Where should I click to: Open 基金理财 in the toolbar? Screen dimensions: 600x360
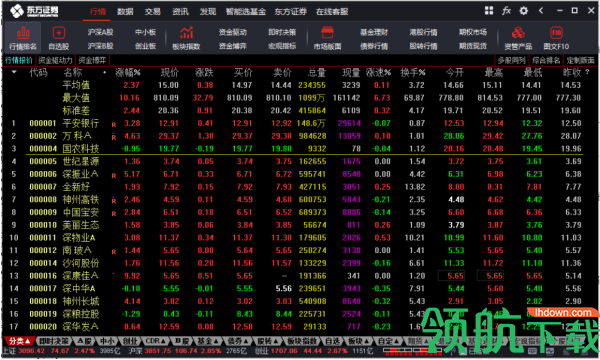pos(374,32)
